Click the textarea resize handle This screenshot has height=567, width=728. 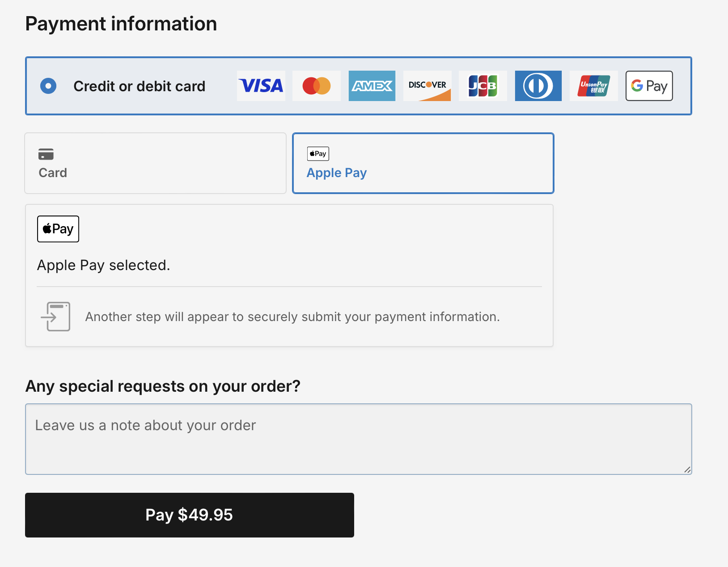coord(688,470)
